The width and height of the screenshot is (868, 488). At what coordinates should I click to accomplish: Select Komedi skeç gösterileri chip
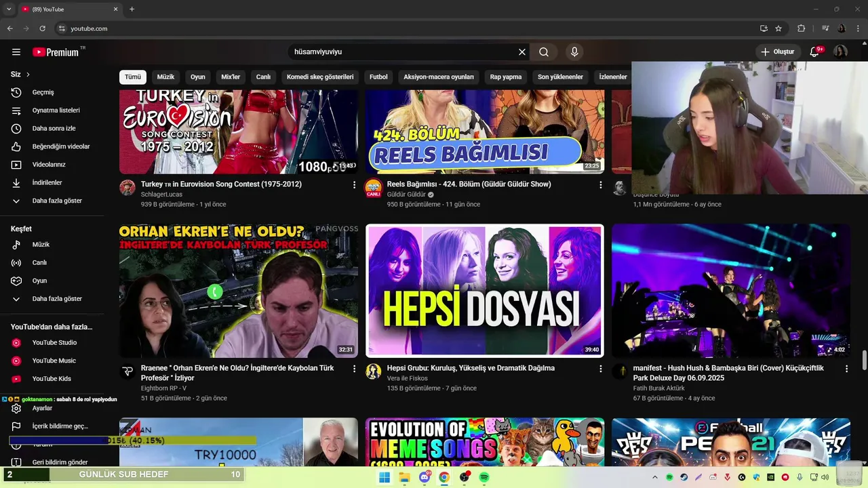pyautogui.click(x=320, y=77)
